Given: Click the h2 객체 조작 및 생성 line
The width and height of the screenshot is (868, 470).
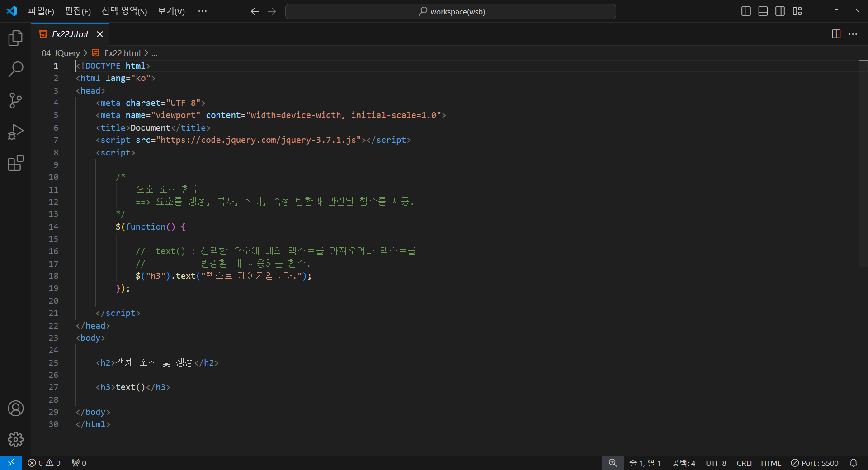Looking at the screenshot, I should click(x=157, y=362).
